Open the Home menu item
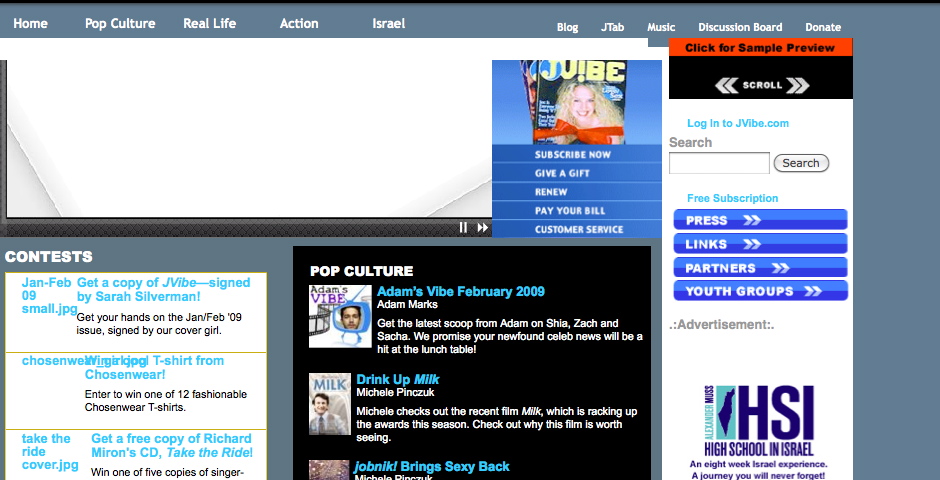Image resolution: width=940 pixels, height=480 pixels. [31, 23]
